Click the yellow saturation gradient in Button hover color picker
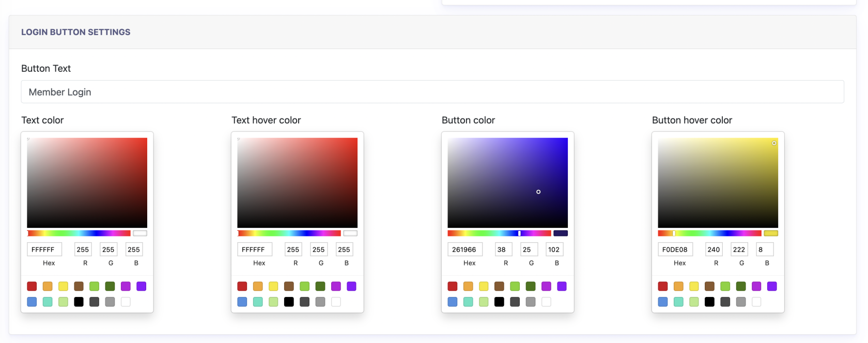The image size is (868, 343). tap(718, 183)
